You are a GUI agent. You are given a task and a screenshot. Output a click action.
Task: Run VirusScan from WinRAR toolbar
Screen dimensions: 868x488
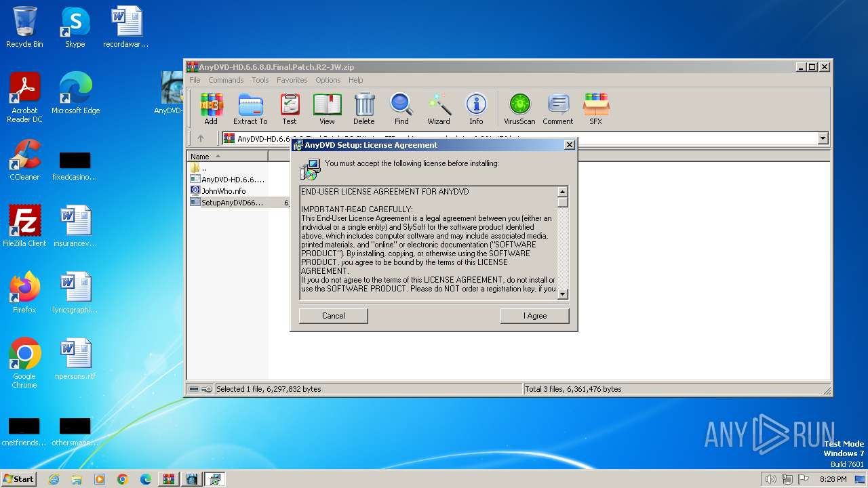pyautogui.click(x=519, y=109)
